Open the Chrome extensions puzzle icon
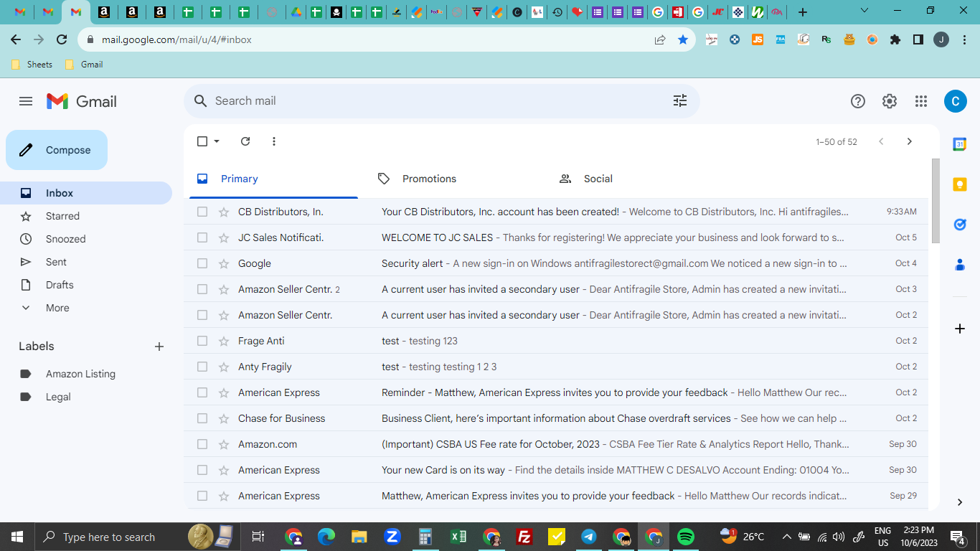 click(895, 39)
